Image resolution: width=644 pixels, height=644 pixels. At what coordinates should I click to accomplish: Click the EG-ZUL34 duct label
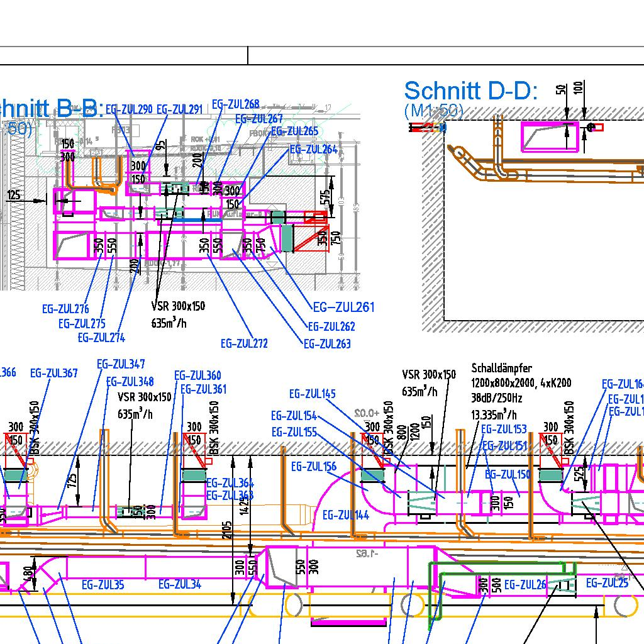[180, 585]
